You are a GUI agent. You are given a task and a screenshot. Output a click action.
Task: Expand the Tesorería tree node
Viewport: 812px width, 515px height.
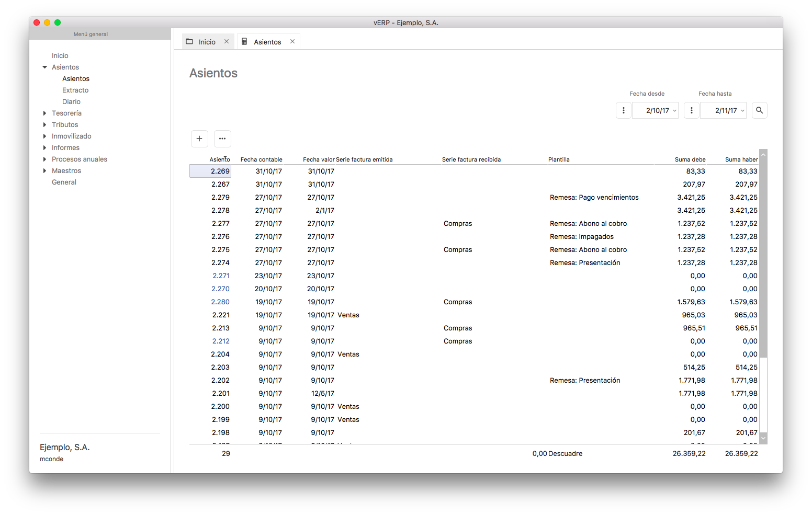coord(44,113)
